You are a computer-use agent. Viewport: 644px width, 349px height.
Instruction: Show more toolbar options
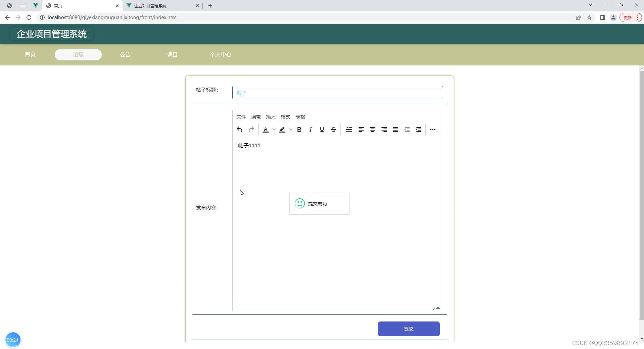[433, 130]
